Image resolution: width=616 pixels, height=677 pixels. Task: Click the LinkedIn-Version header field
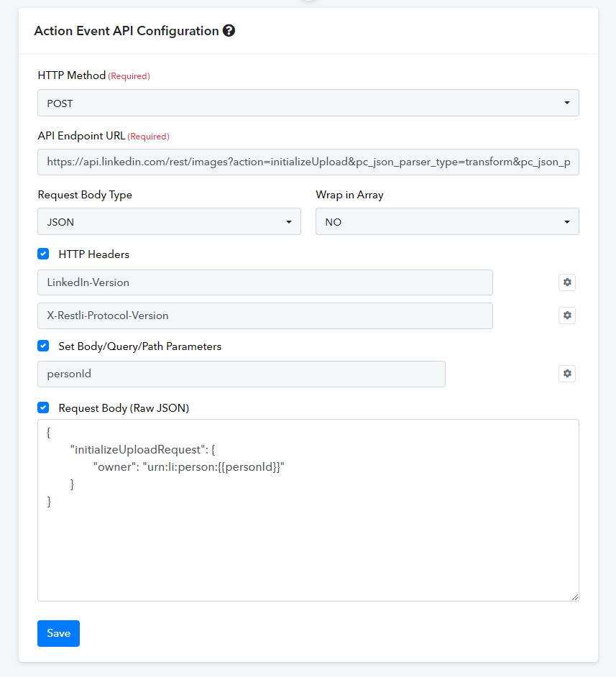click(265, 282)
